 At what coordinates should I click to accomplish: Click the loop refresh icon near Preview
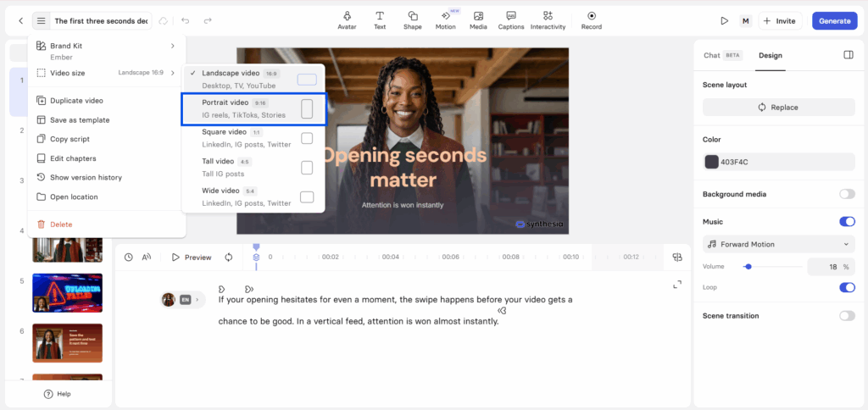(229, 258)
